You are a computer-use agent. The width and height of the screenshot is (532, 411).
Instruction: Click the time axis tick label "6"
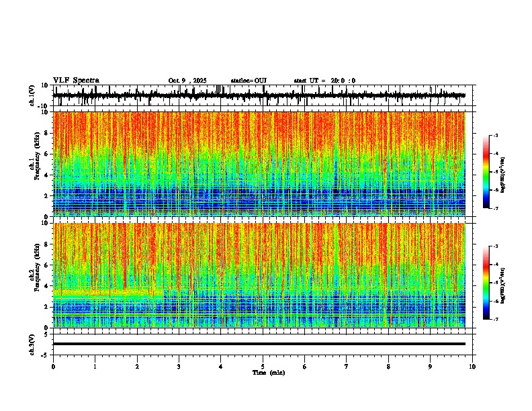click(x=305, y=367)
